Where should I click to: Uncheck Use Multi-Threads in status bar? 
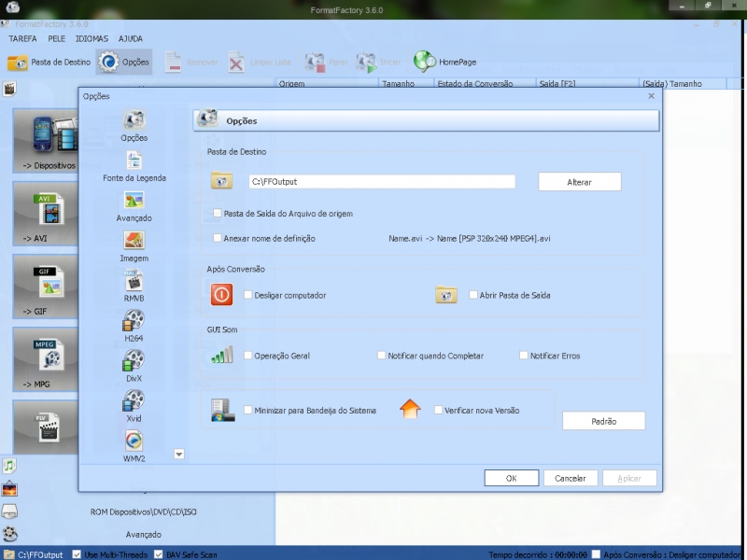coord(77,554)
